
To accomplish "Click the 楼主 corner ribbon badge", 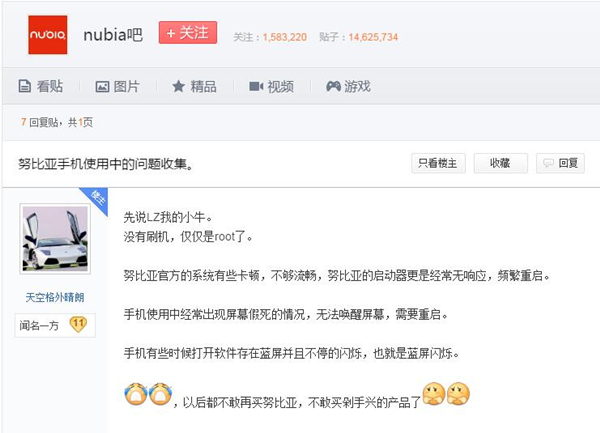I will pyautogui.click(x=96, y=199).
